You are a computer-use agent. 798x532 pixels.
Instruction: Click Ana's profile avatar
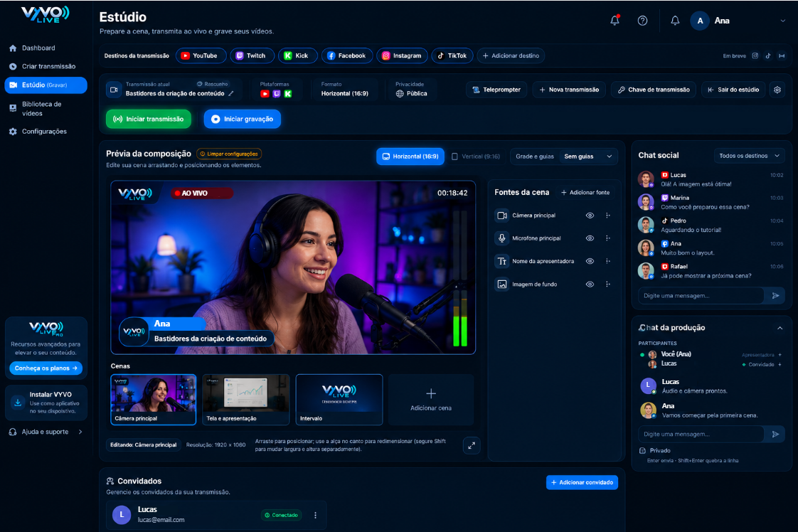[700, 21]
